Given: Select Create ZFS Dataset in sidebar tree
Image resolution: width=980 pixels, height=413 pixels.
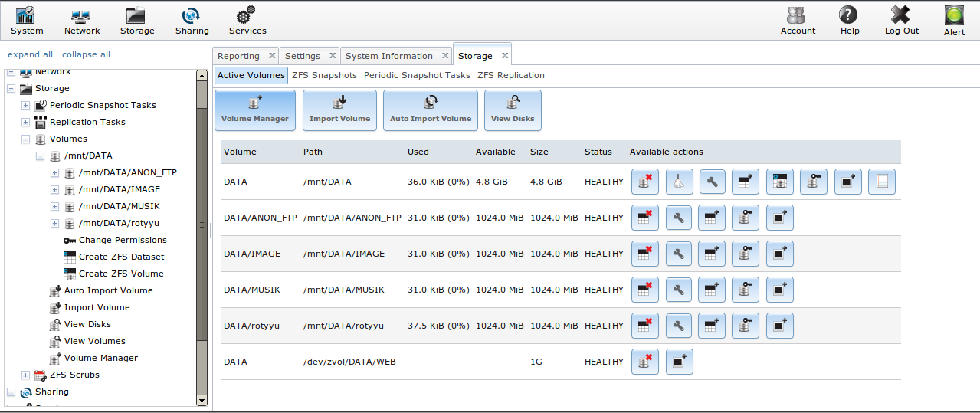Looking at the screenshot, I should [121, 257].
